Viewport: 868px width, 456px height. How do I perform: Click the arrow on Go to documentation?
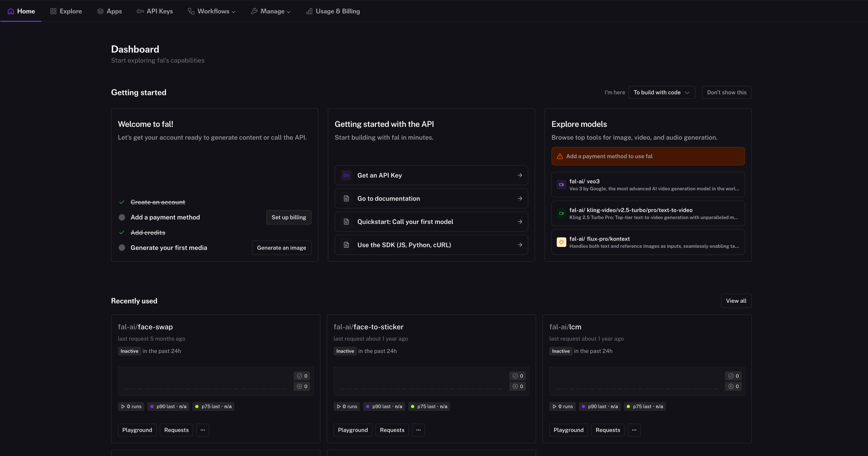[x=520, y=198]
